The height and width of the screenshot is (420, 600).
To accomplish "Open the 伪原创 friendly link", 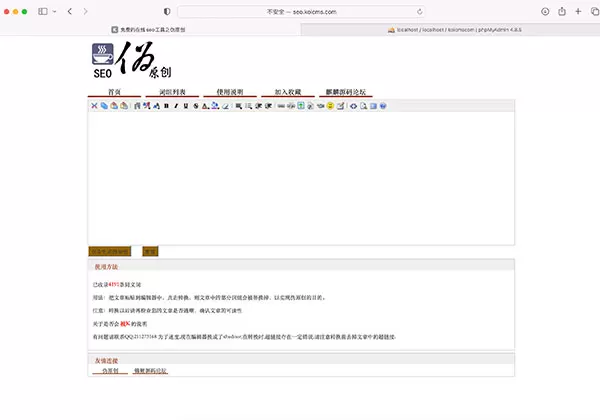I will coord(110,371).
